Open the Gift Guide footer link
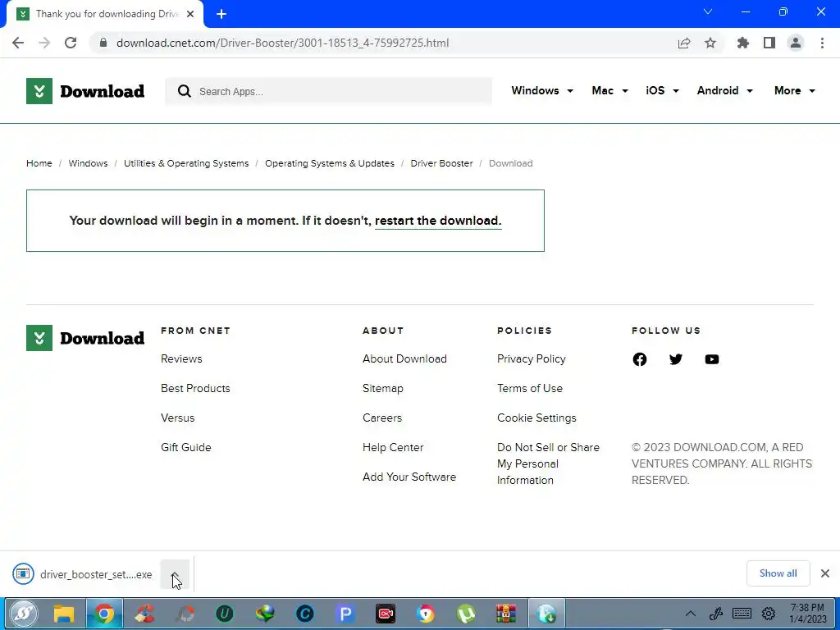This screenshot has width=840, height=630. click(186, 447)
